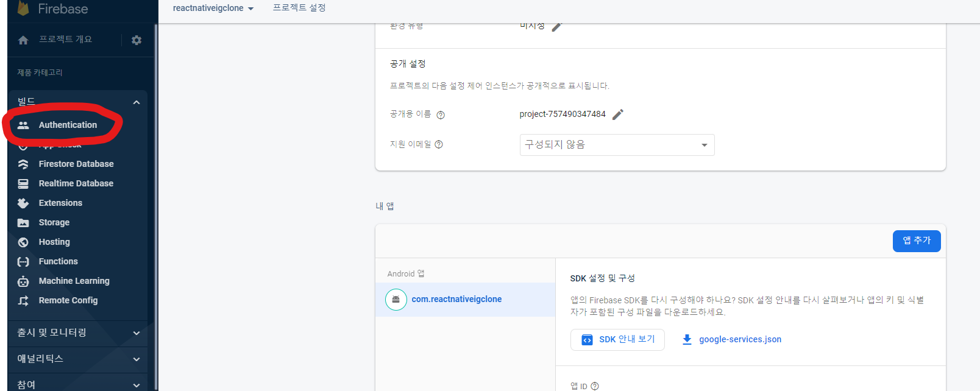Open Firestore Database in sidebar
The image size is (980, 391).
76,164
